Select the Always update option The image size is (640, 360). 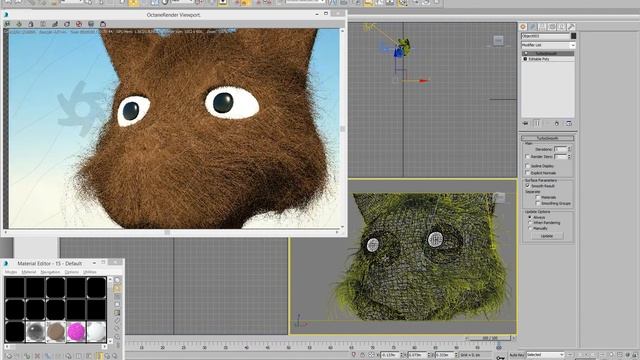530,218
